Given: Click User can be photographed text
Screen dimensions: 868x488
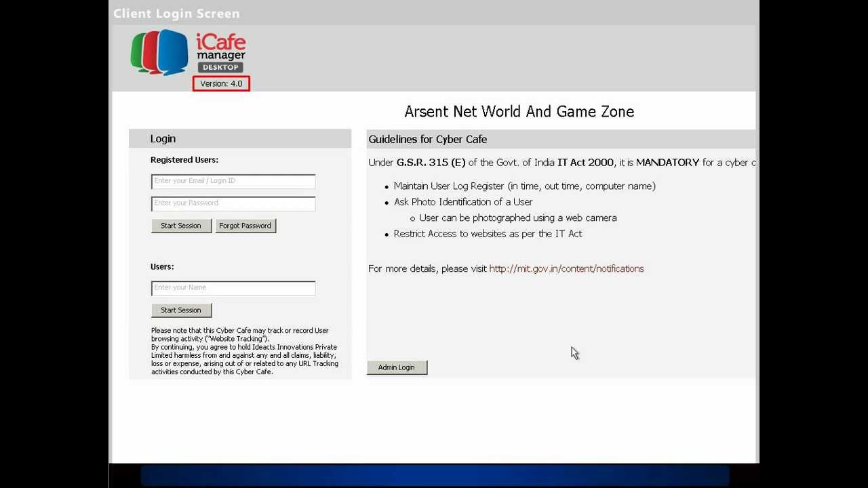Looking at the screenshot, I should click(518, 218).
